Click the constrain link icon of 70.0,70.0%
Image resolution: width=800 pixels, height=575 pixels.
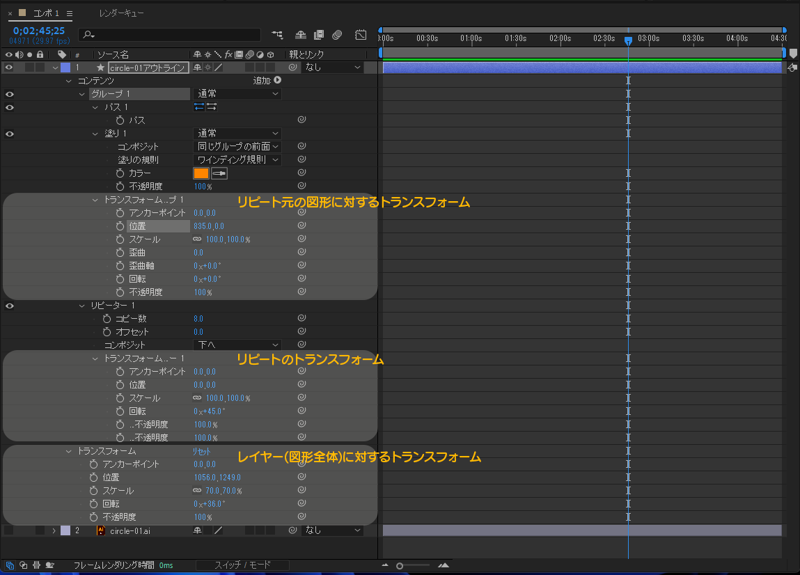click(x=197, y=490)
